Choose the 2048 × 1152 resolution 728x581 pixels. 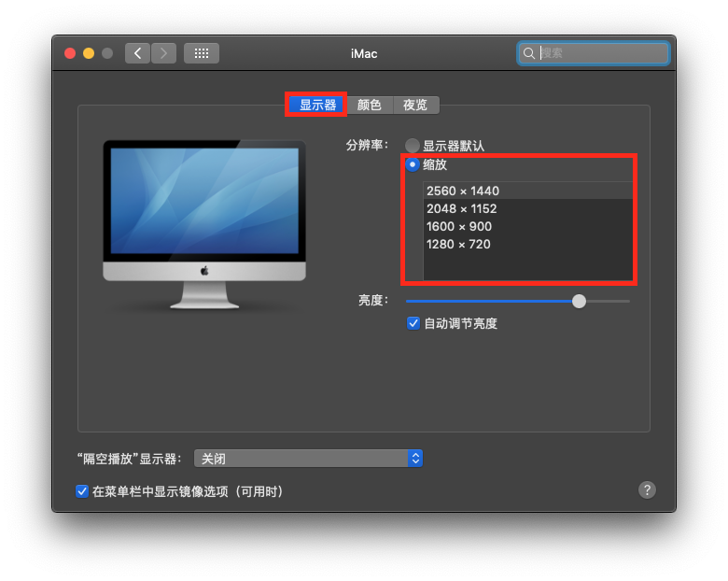click(528, 208)
